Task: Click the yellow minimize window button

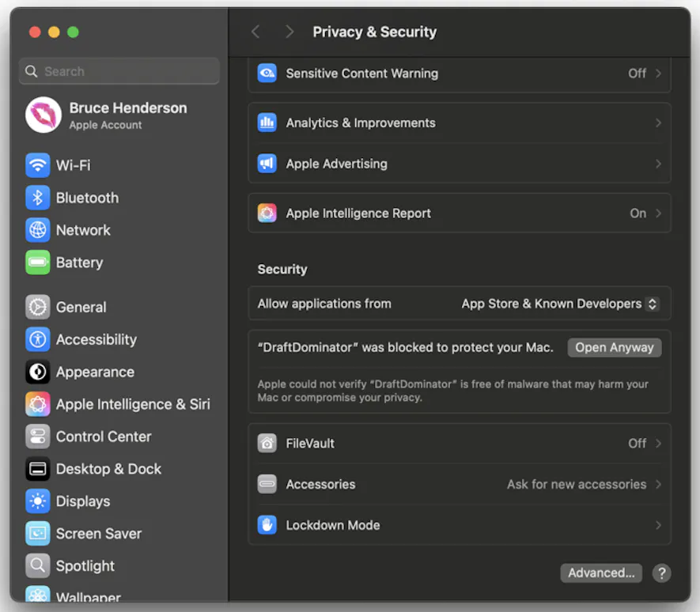Action: [54, 32]
